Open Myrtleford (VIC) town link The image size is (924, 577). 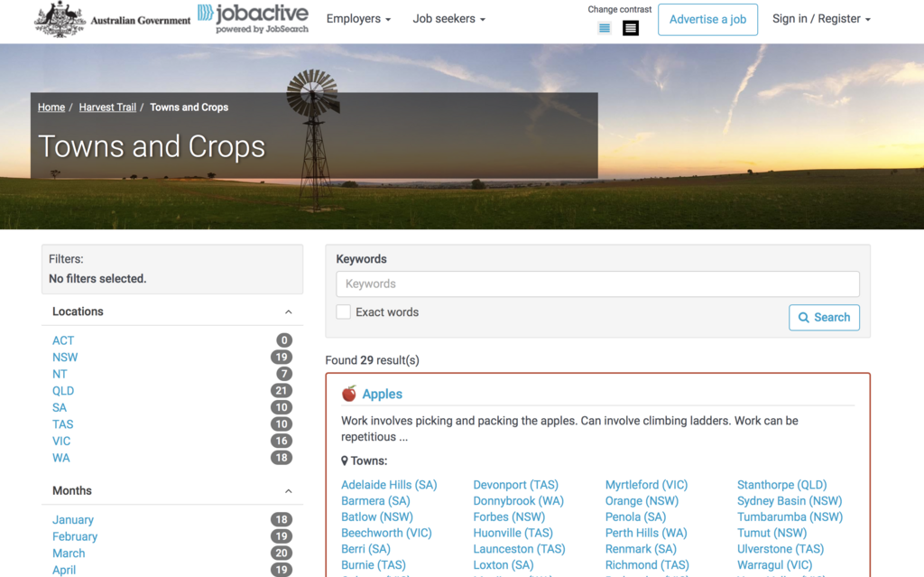pos(646,484)
